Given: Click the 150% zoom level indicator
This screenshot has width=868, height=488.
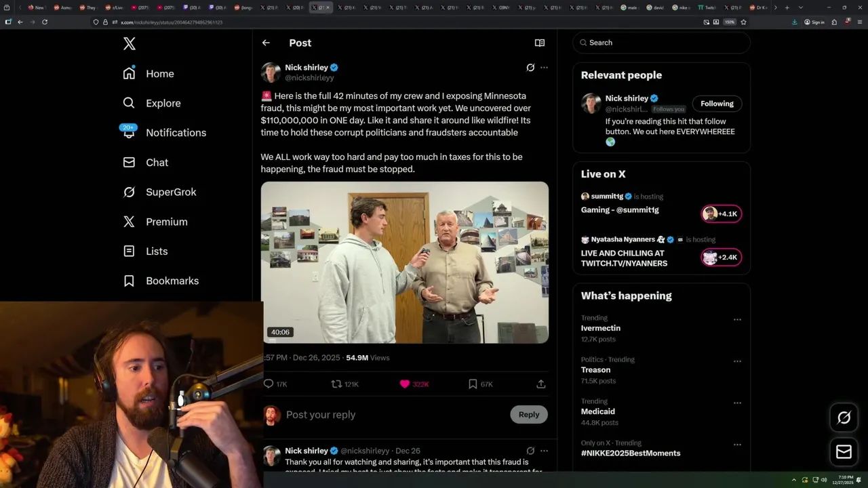Looking at the screenshot, I should tap(730, 22).
